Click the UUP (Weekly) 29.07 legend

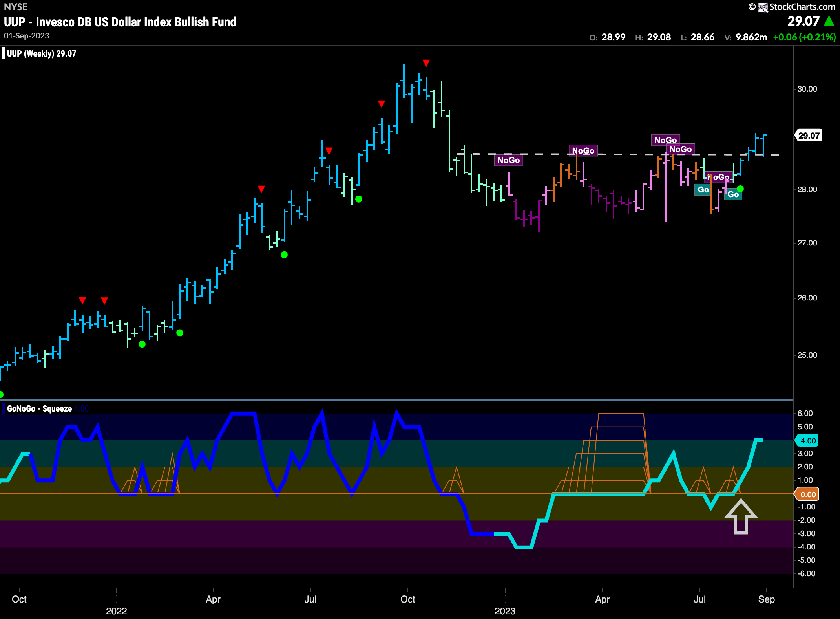[41, 53]
